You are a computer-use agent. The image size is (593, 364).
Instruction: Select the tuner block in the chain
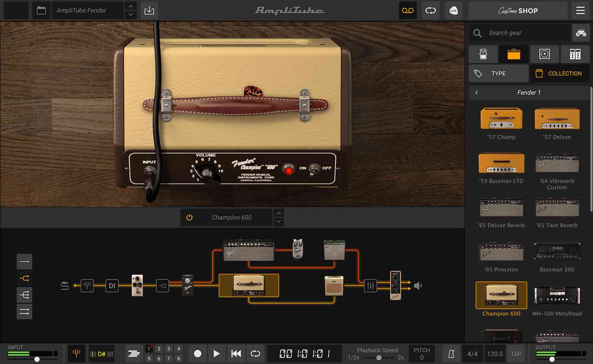(87, 285)
